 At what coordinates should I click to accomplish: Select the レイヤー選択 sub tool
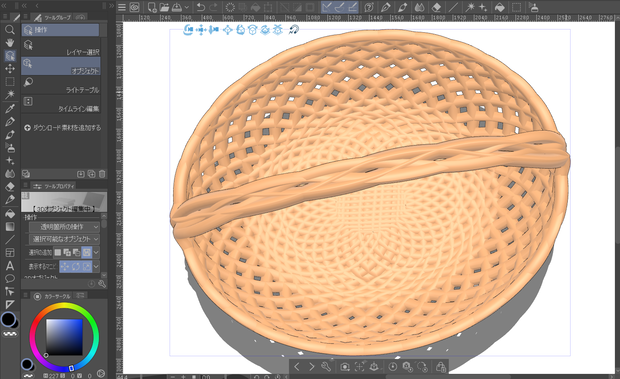(61, 47)
